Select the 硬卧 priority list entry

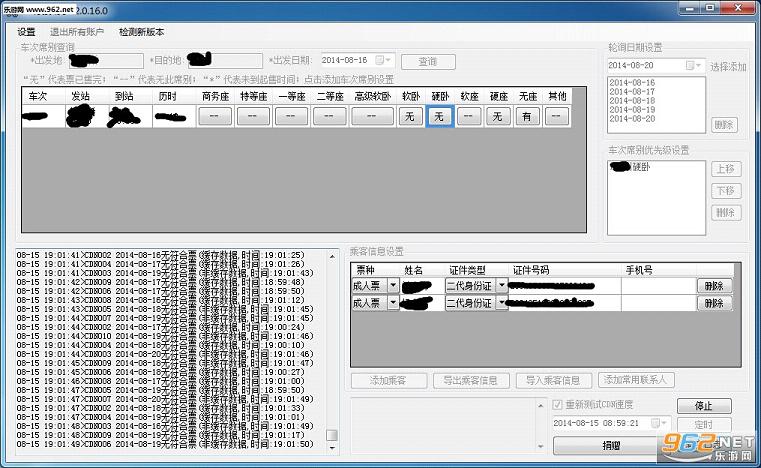630,167
